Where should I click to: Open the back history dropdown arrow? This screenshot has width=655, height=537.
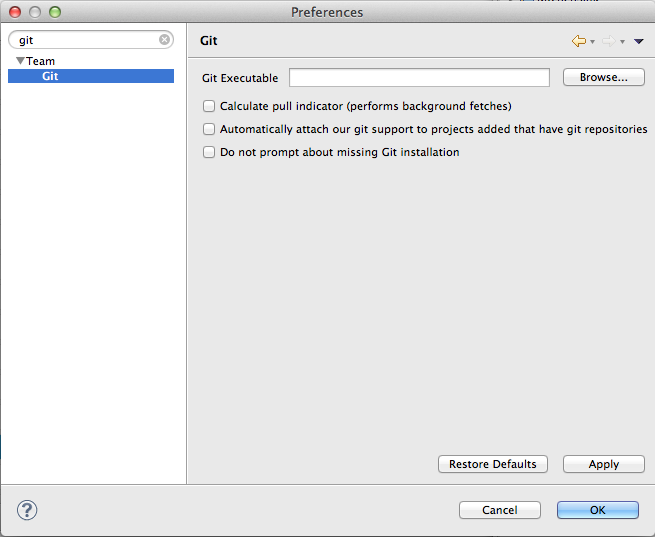[x=592, y=41]
